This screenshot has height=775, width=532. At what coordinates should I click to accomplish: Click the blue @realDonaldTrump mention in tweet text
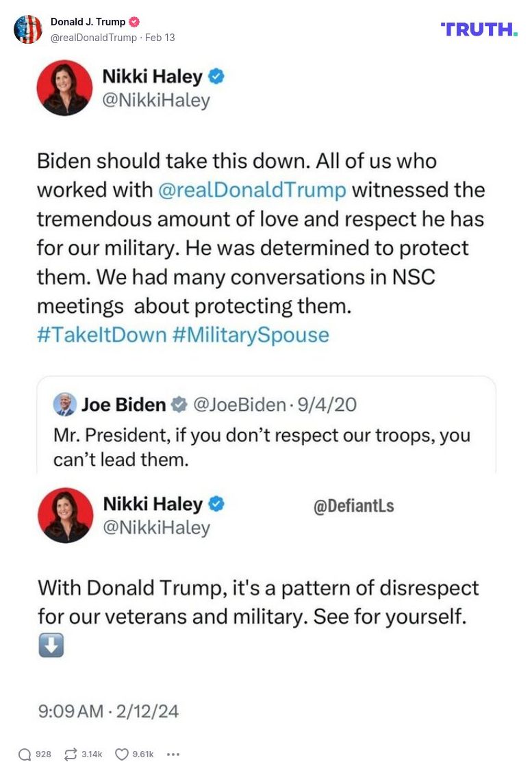252,190
